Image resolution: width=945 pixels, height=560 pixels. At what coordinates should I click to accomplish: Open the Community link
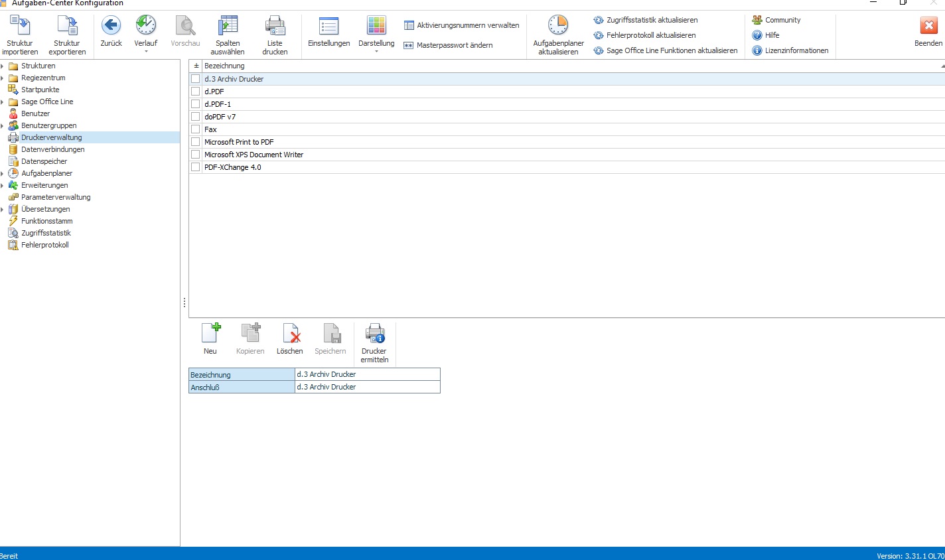pos(776,20)
